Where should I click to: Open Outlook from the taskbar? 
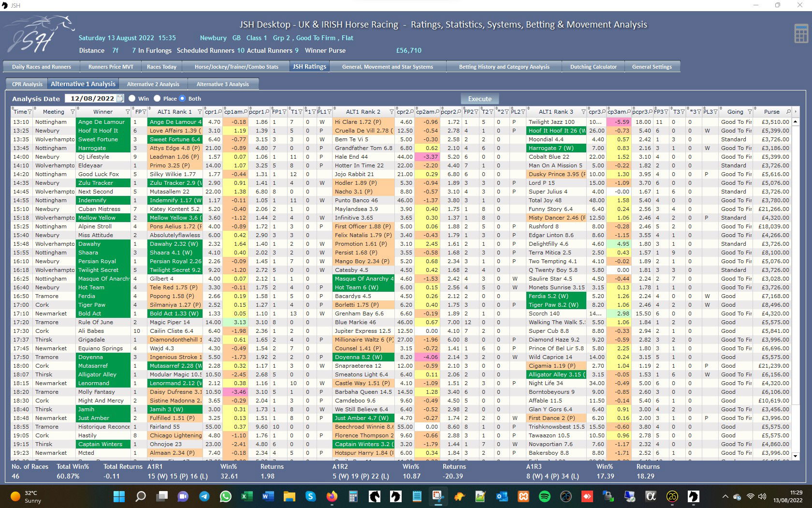pos(502,496)
